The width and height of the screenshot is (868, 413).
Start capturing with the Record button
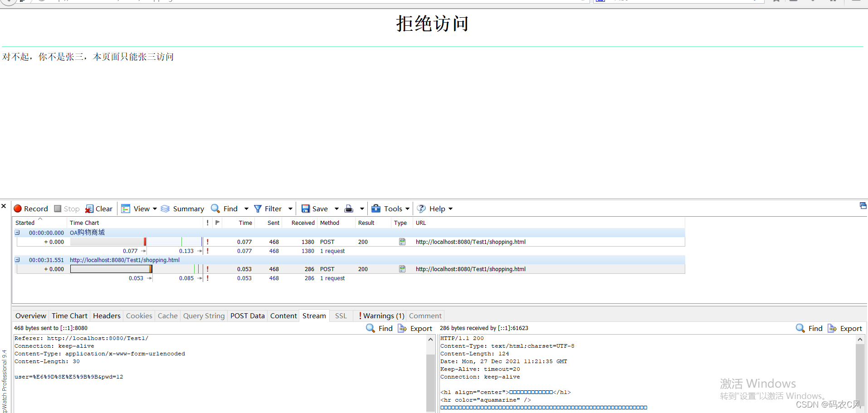click(31, 209)
